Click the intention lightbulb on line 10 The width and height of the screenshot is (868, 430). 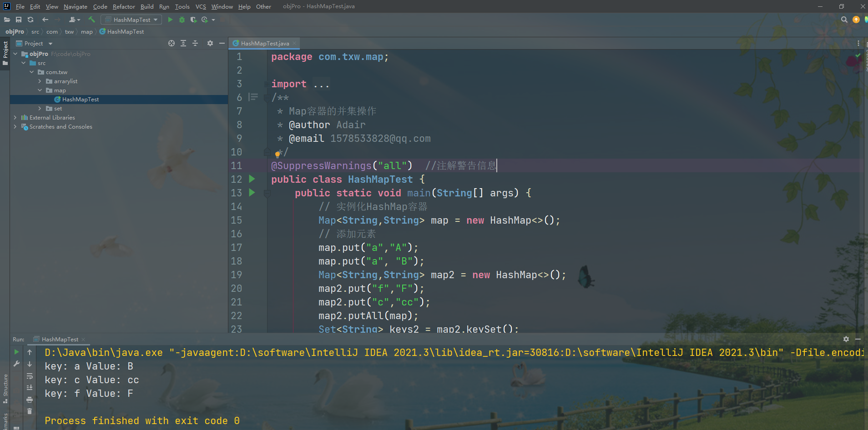278,154
